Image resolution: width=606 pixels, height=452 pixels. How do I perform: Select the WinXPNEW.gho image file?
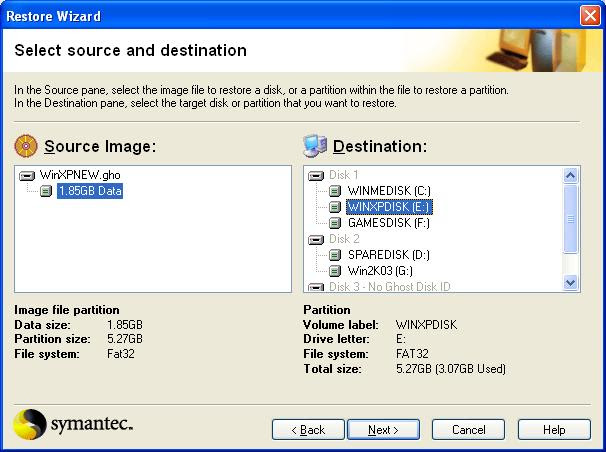click(80, 175)
